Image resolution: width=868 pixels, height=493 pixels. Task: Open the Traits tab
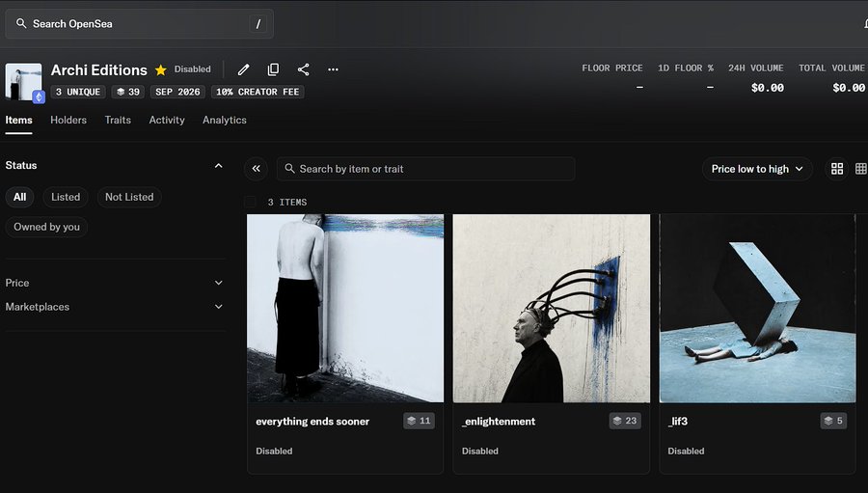point(118,121)
